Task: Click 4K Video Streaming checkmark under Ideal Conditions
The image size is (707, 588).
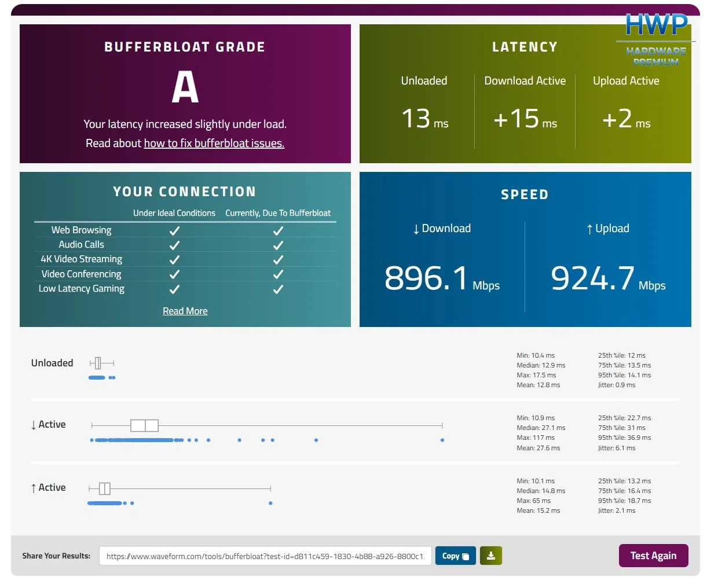Action: 174,260
